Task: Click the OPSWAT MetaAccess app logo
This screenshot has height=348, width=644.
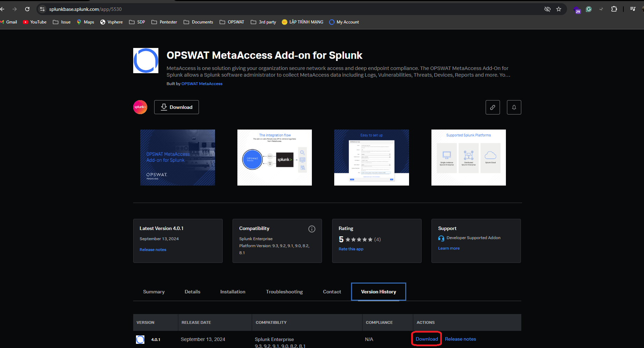Action: (x=146, y=61)
